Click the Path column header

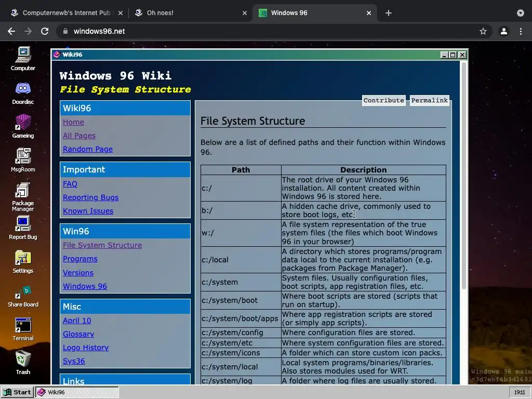click(x=241, y=170)
